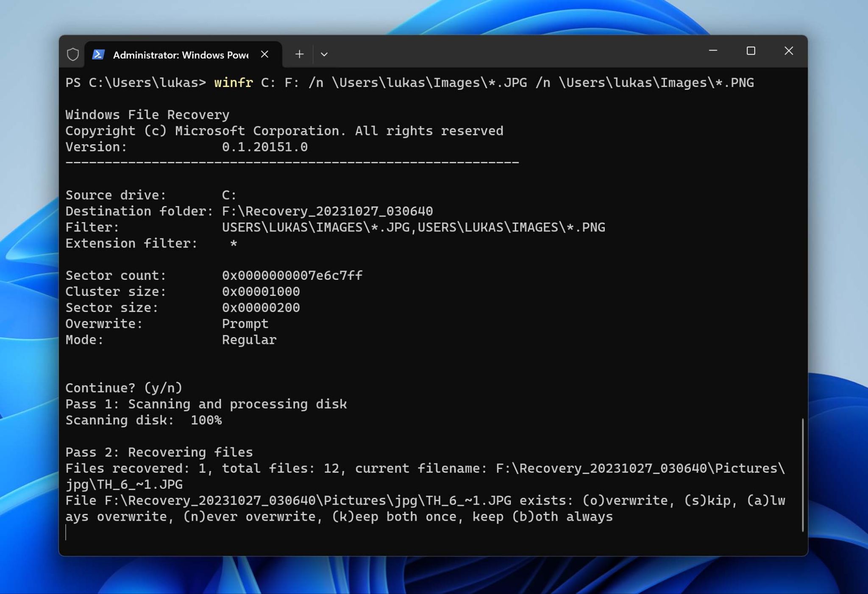Click the 'keep (b)oth always' option text
This screenshot has width=868, height=594.
pyautogui.click(x=542, y=517)
